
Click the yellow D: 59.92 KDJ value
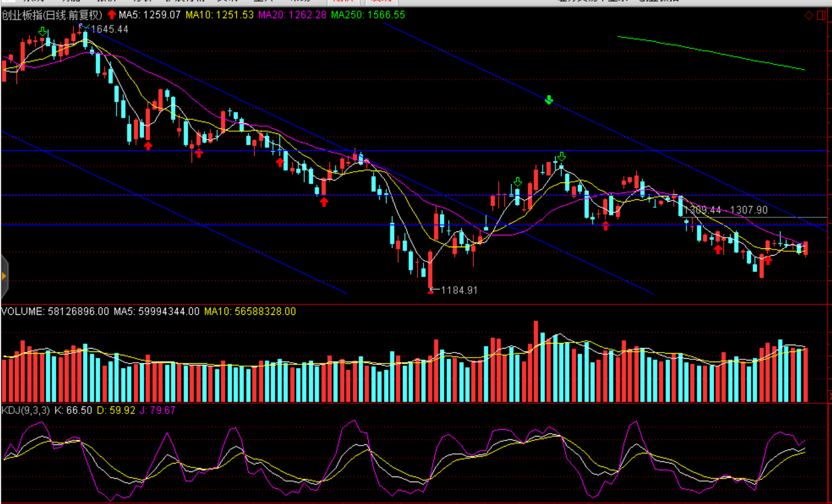click(116, 411)
